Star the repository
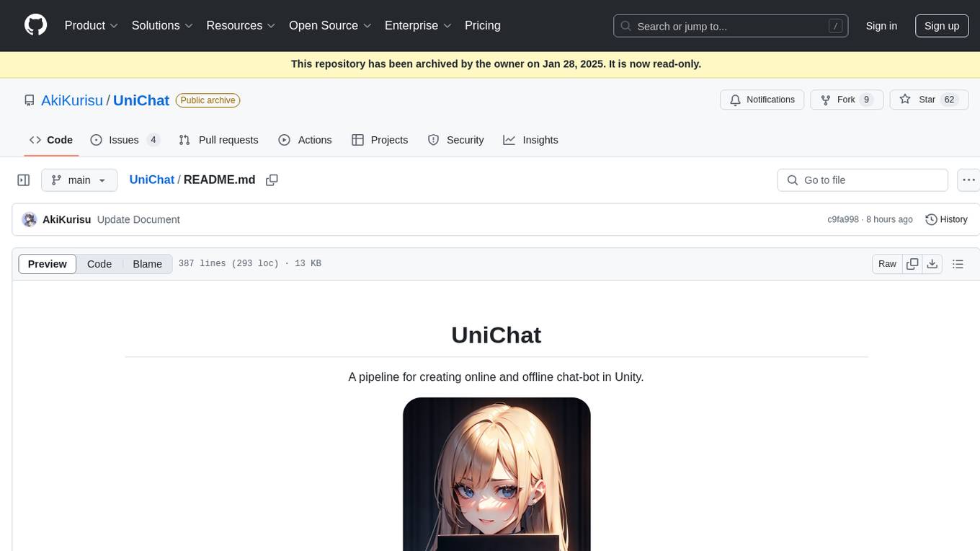980x551 pixels. 929,100
